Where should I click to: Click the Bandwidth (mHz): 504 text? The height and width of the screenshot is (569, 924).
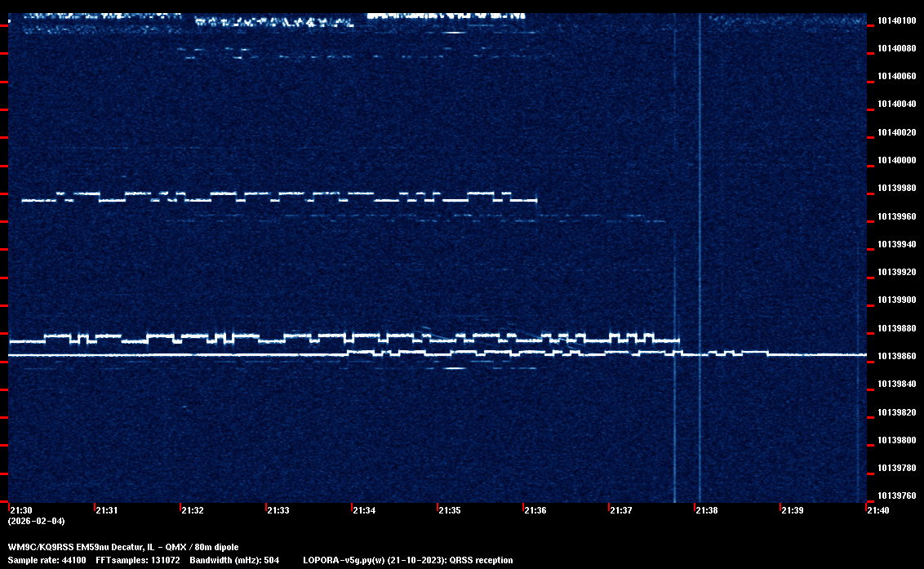click(x=234, y=560)
